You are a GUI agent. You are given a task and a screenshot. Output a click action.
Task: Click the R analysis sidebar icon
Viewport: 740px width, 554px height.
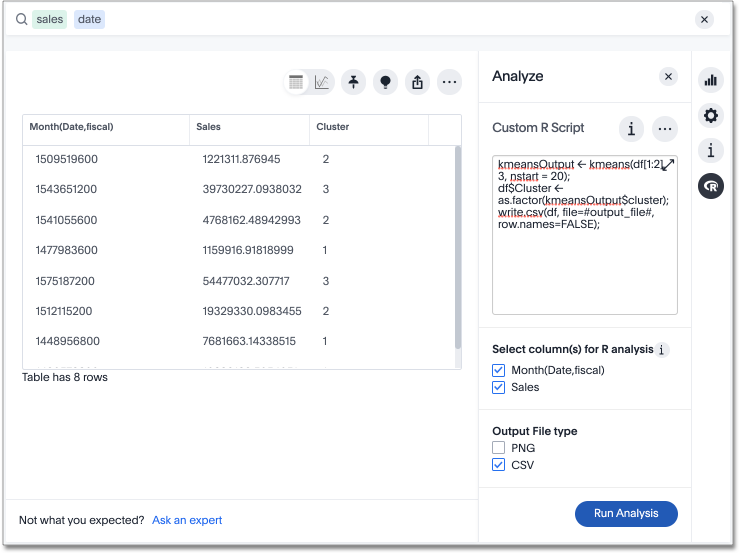711,186
